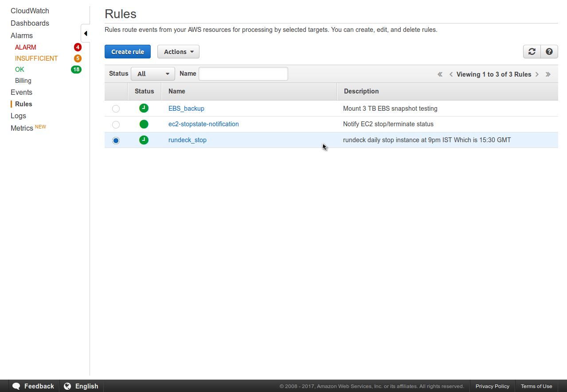
Task: Go to the first page of rules
Action: (440, 74)
